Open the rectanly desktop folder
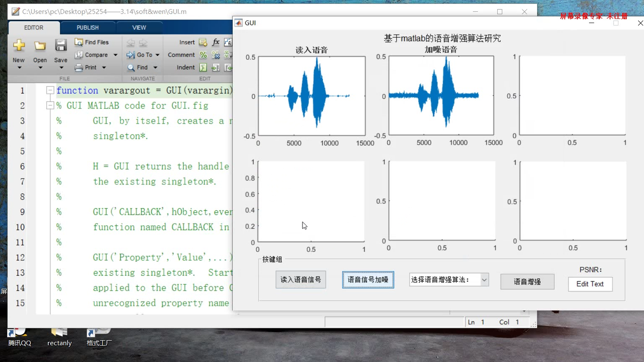 pos(59,337)
